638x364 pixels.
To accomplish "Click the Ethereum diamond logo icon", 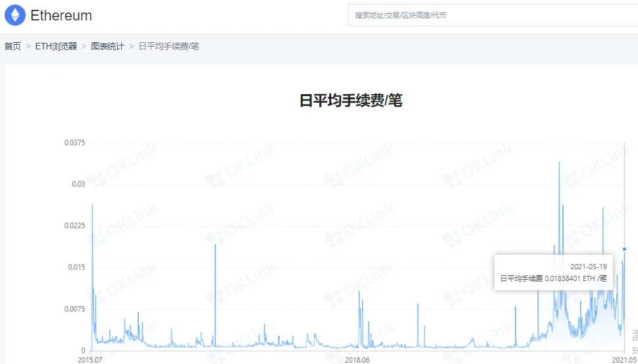I will (x=15, y=14).
